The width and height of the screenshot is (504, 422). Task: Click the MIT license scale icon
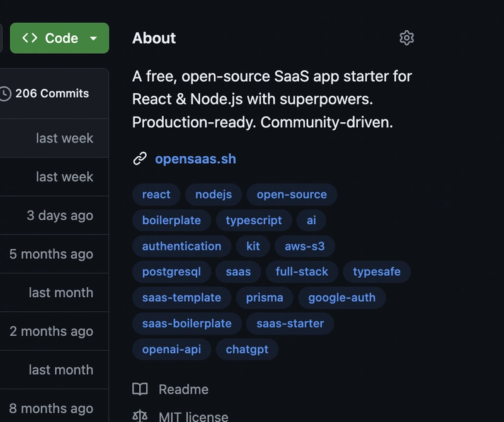[140, 416]
